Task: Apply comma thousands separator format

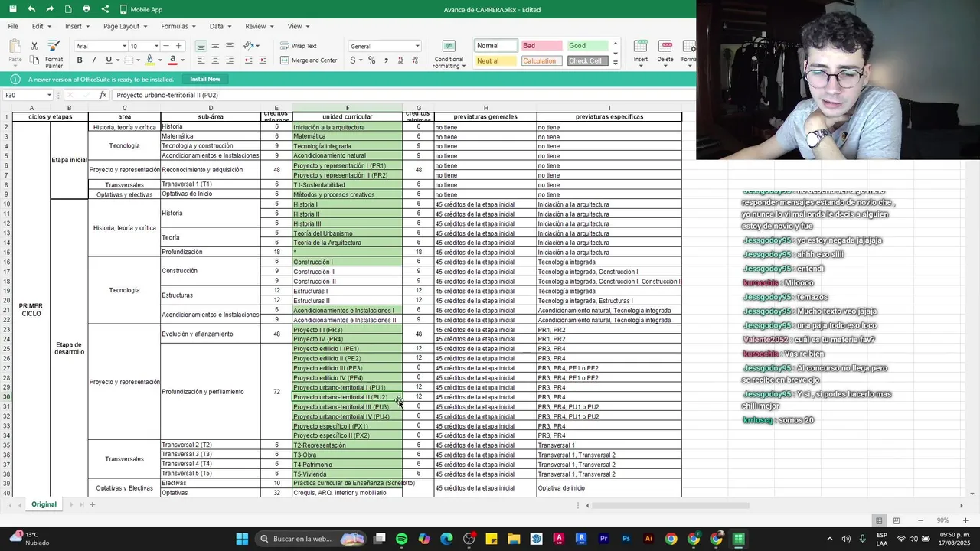Action: [386, 60]
